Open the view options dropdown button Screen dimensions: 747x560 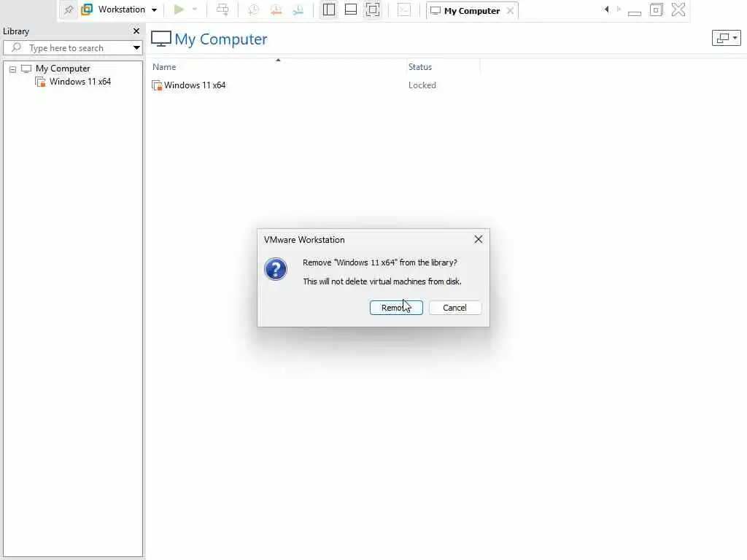point(726,38)
